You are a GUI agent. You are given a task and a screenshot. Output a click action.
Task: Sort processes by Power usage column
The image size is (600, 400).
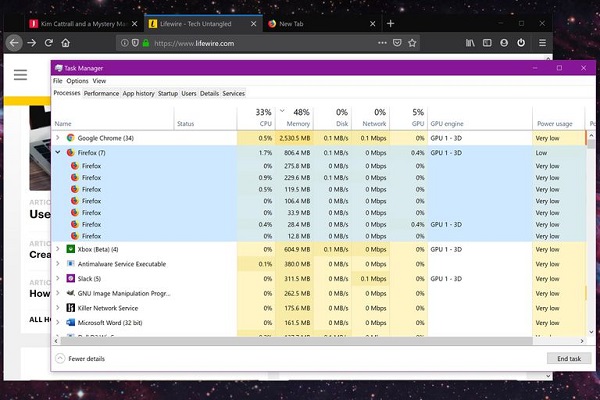559,118
